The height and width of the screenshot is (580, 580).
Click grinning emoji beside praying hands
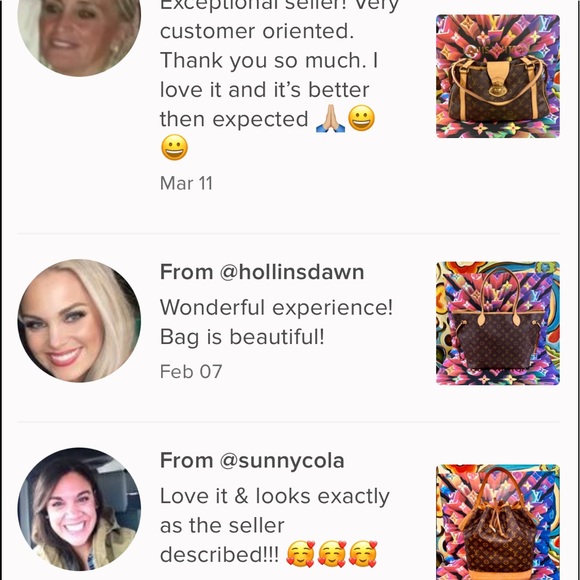tap(361, 118)
